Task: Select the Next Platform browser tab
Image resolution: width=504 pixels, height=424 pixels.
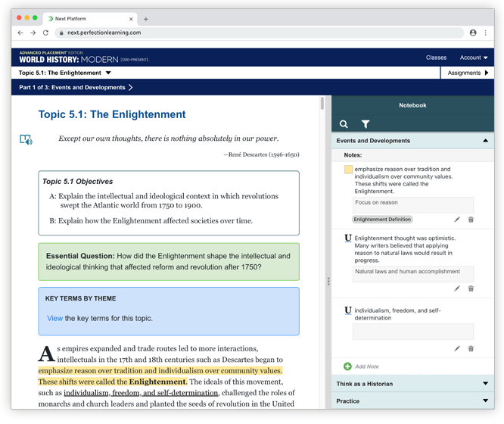Action: [x=90, y=19]
